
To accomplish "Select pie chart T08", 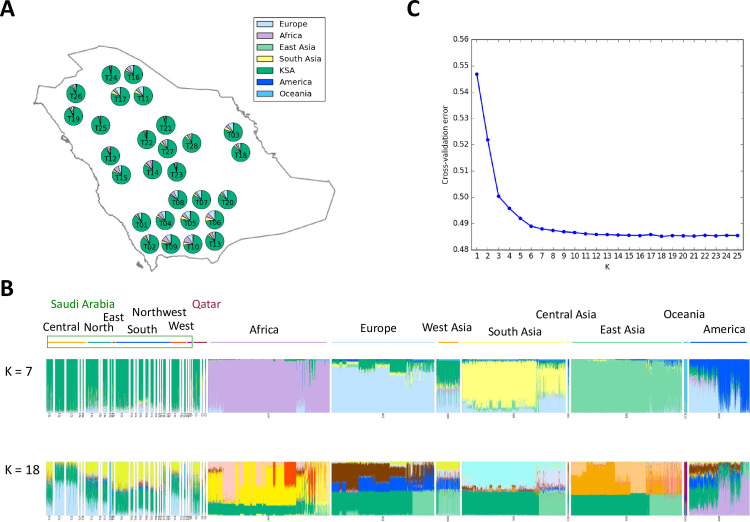I will 177,200.
